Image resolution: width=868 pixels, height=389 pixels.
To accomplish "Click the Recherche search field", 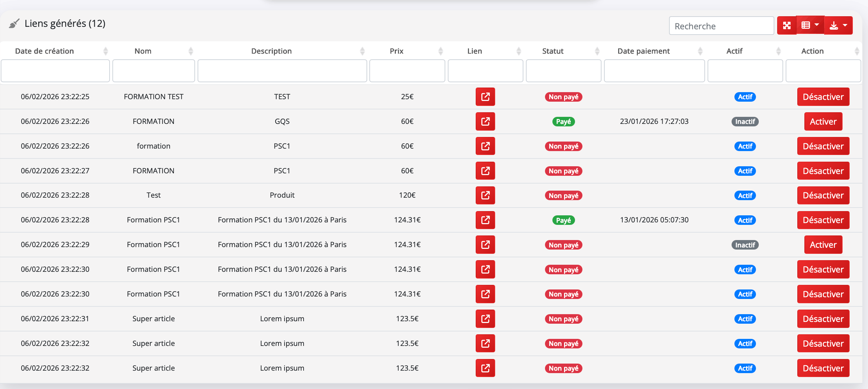I will coord(721,26).
